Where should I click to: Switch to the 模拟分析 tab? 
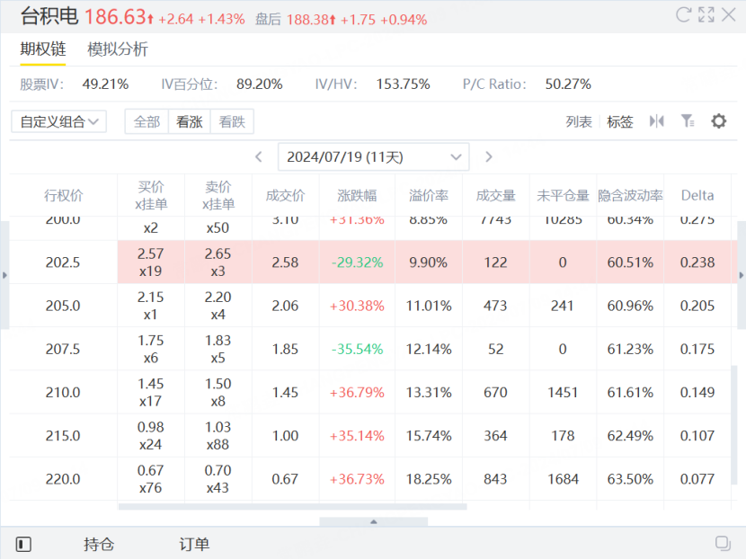tap(118, 49)
